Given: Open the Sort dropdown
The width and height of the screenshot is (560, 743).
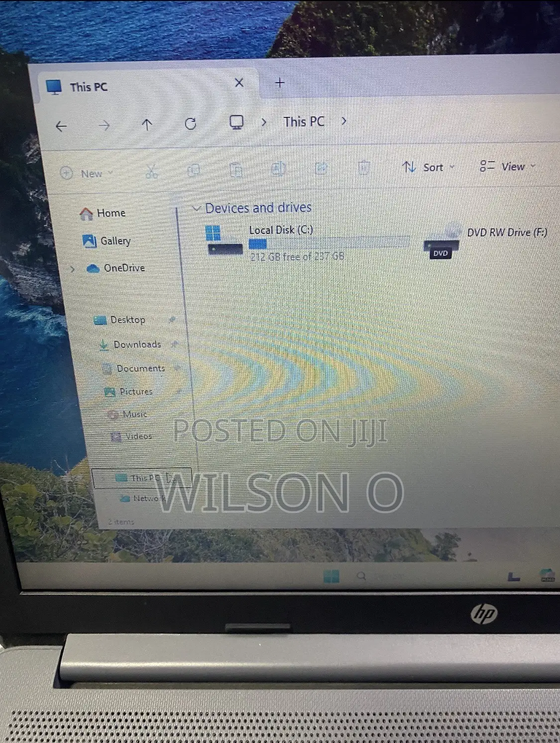Looking at the screenshot, I should pos(429,167).
